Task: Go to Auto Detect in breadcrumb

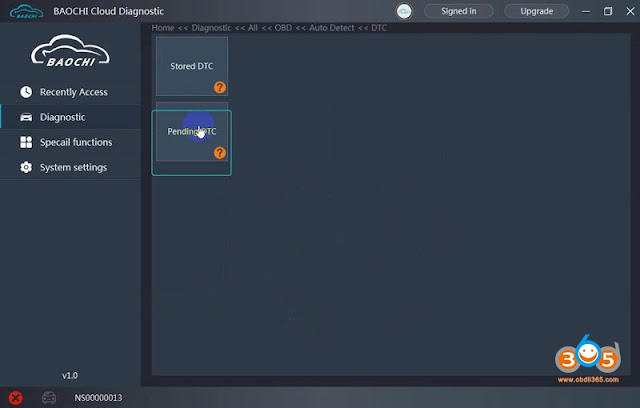Action: [331, 28]
